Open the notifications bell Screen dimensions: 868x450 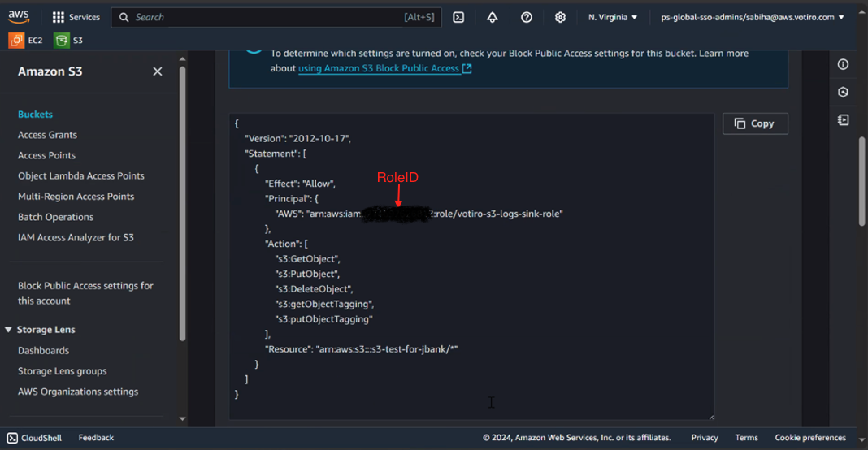pos(493,17)
